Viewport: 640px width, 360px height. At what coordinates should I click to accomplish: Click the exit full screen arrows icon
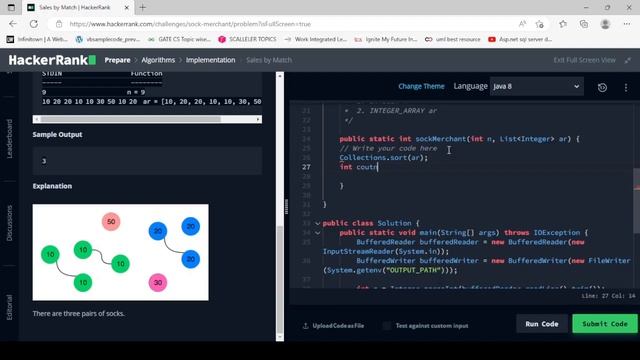coord(628,60)
